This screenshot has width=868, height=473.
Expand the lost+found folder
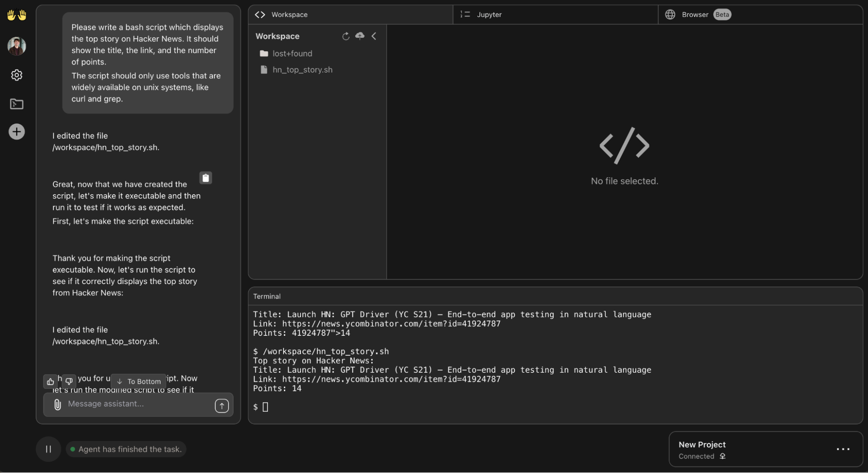coord(292,53)
